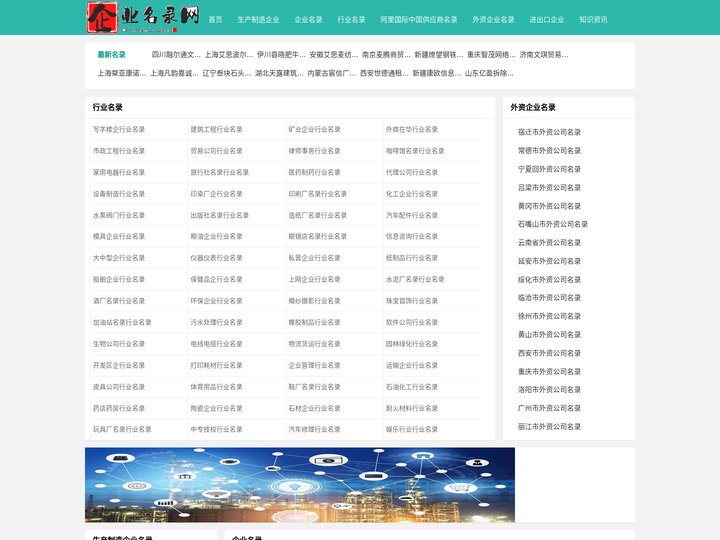Open 内蒙古宸信广... entry
Viewport: 720px width, 540px height.
point(332,73)
